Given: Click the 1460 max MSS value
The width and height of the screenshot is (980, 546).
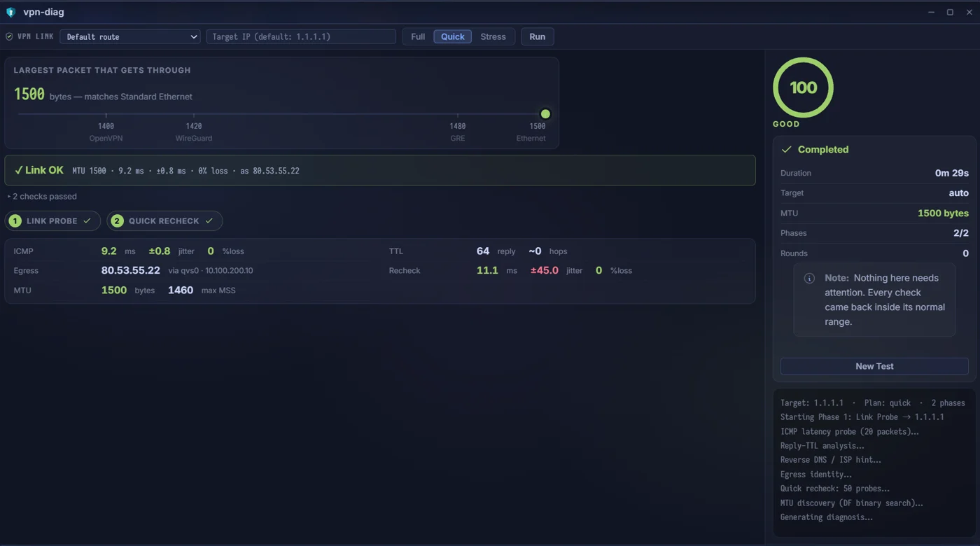Looking at the screenshot, I should [x=181, y=290].
